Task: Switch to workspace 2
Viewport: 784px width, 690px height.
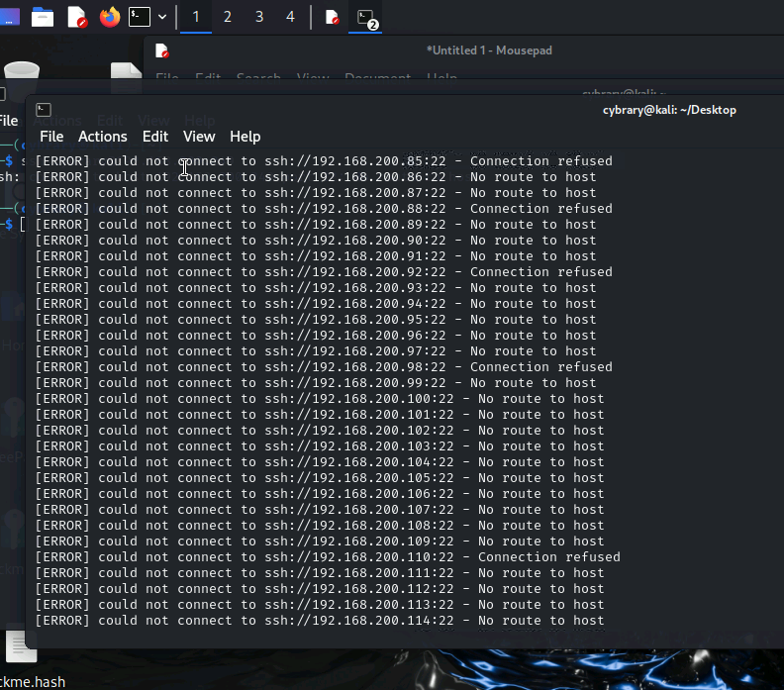Action: pyautogui.click(x=228, y=17)
